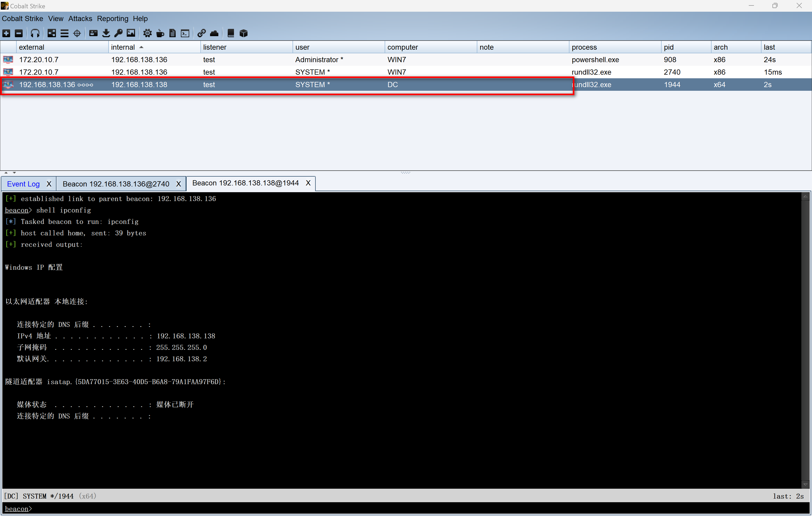Image resolution: width=812 pixels, height=516 pixels.
Task: Open the Reporting menu
Action: tap(112, 18)
